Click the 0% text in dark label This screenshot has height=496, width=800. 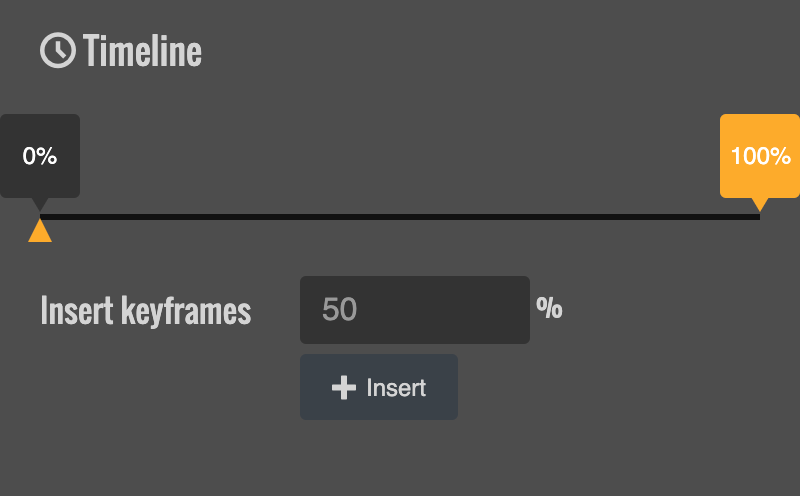coord(40,156)
